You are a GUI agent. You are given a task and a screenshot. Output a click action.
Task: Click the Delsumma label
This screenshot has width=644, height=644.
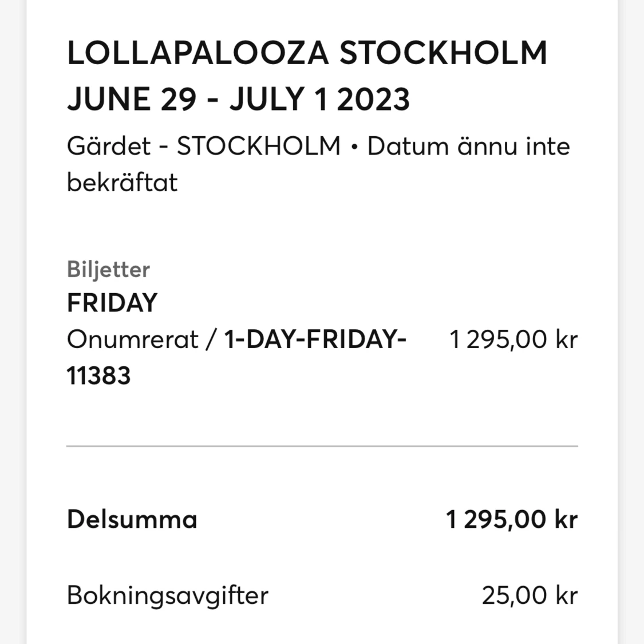[x=132, y=519]
